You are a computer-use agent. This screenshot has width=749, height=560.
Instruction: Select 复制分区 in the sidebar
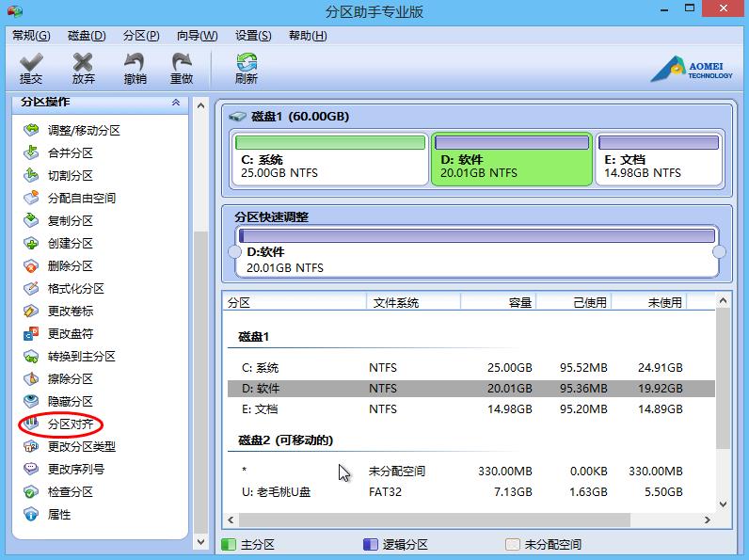[x=58, y=221]
